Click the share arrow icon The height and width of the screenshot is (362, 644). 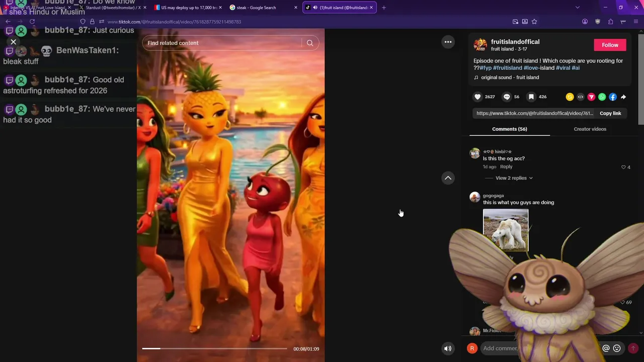623,97
